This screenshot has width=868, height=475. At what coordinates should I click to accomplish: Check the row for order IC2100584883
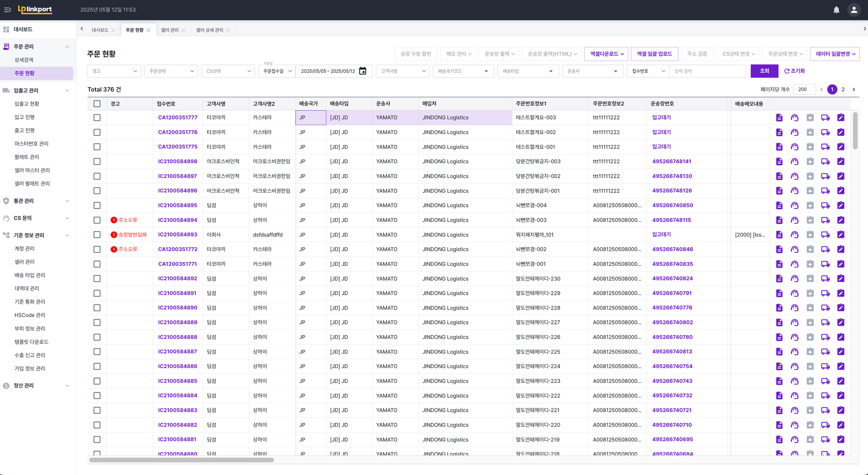[x=97, y=410]
